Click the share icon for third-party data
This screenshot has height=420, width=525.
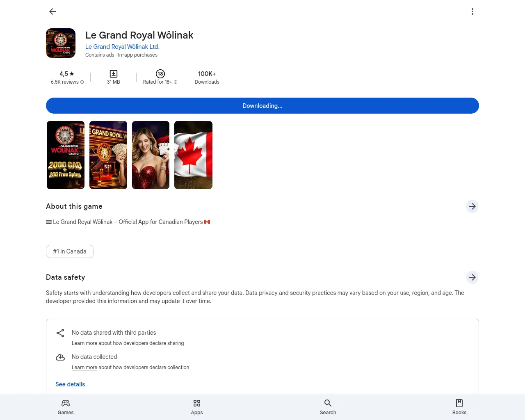coord(60,333)
